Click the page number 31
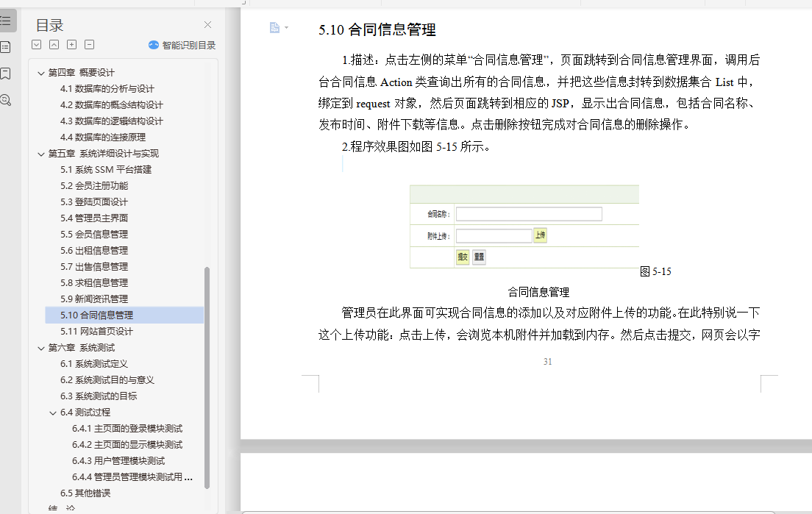Viewport: 812px width, 514px height. pyautogui.click(x=547, y=362)
